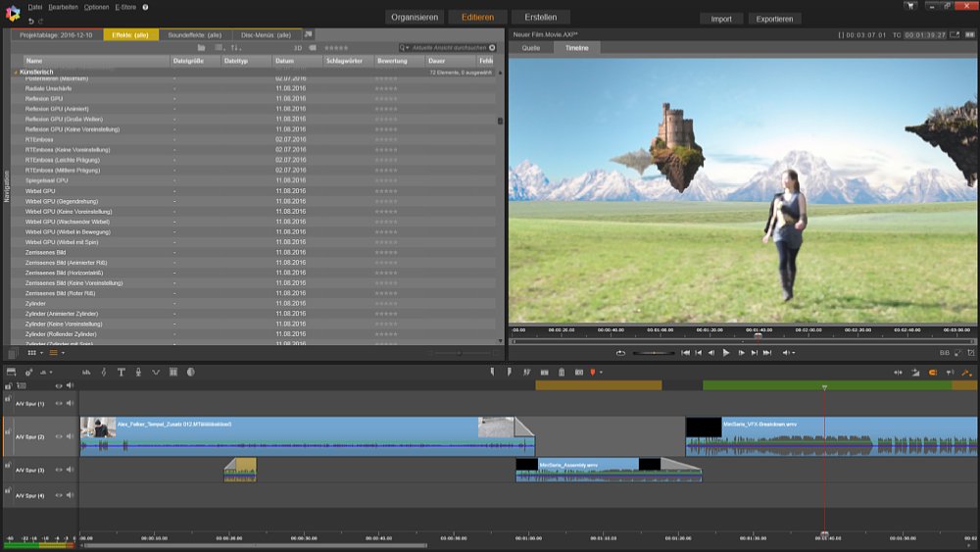This screenshot has height=552, width=980.
Task: Collapse the Künstlerisch effects group
Action: [16, 73]
